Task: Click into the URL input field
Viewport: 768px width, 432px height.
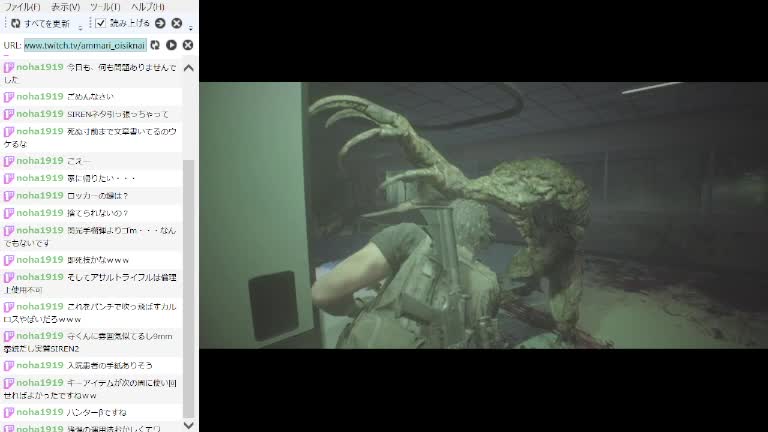Action: pos(85,45)
